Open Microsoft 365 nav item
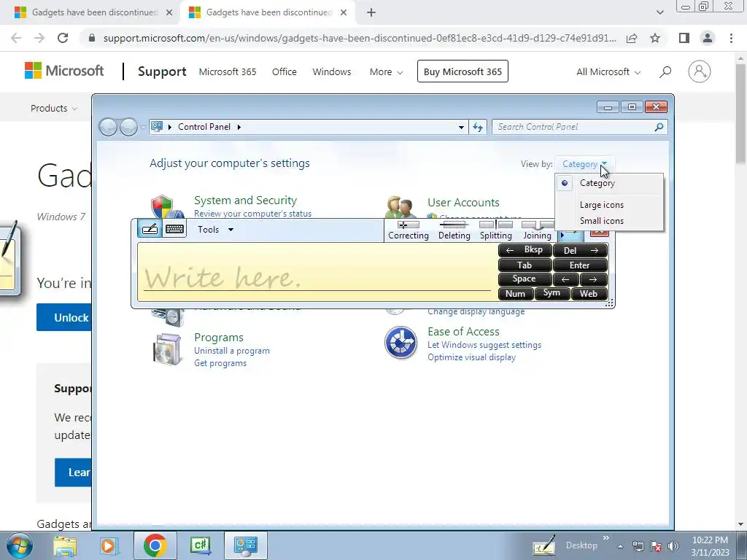The image size is (747, 560). 228,71
